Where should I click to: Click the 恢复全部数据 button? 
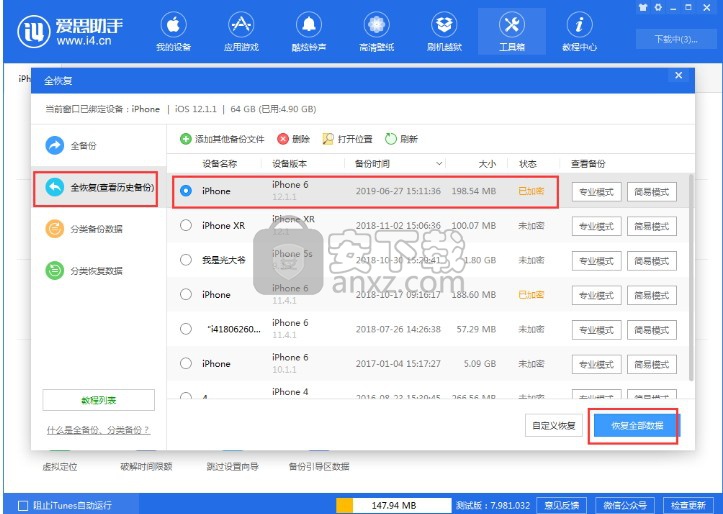[637, 425]
